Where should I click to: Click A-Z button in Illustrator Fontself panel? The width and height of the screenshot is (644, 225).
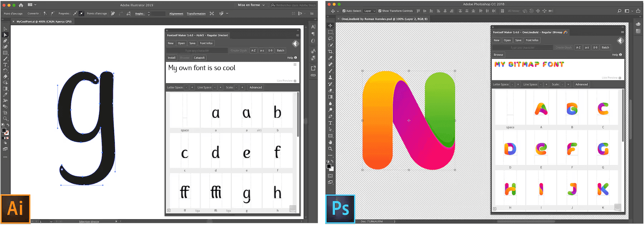point(253,50)
